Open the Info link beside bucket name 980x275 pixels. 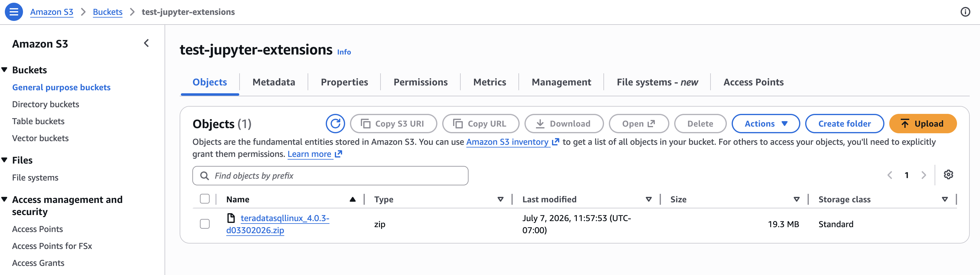tap(344, 52)
